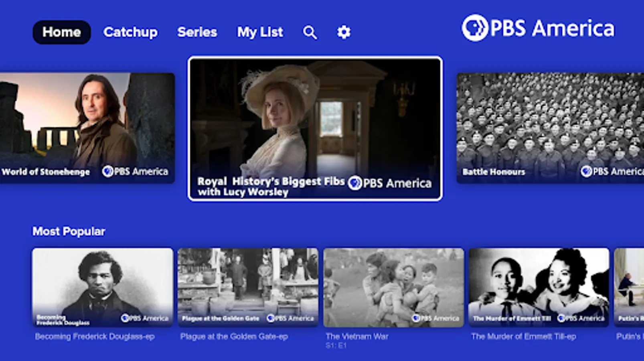Open the settings gear icon
This screenshot has height=361, width=644.
tap(344, 32)
